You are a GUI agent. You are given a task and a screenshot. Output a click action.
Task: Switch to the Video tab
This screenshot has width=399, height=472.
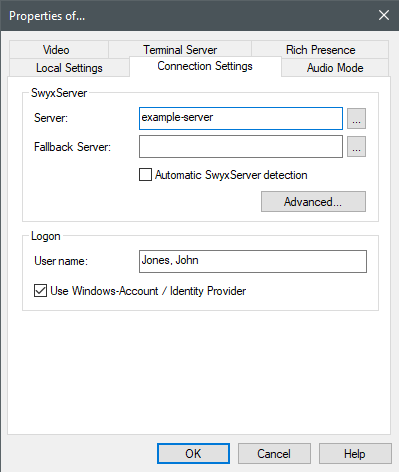click(x=59, y=50)
